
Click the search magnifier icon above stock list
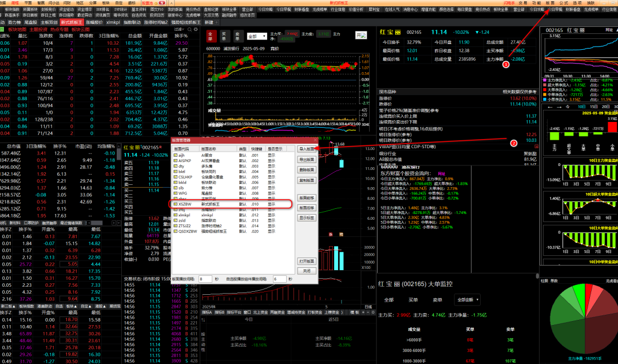189,29
